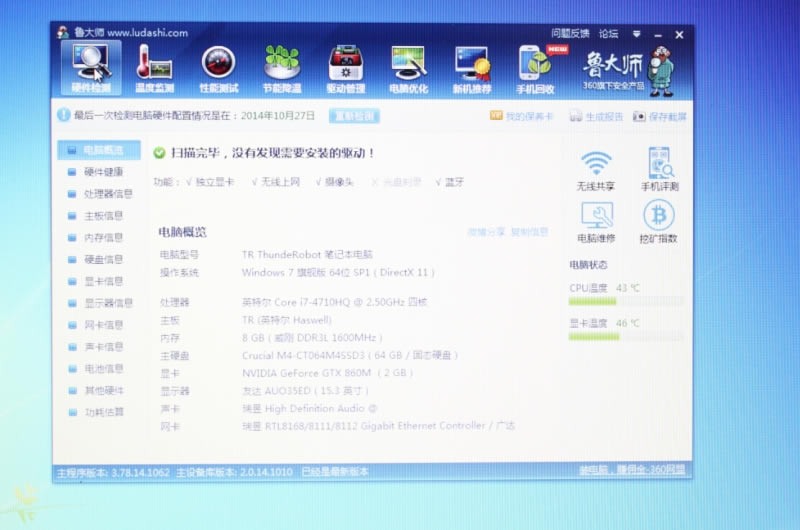Screen dimensions: 800x530
Task: Click the 摄像头 feature label
Action: click(339, 182)
